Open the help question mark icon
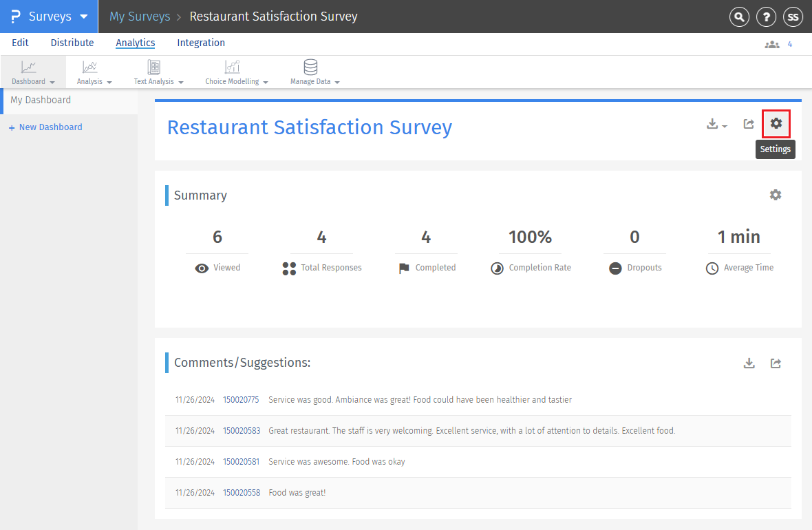The width and height of the screenshot is (812, 530). pos(766,17)
